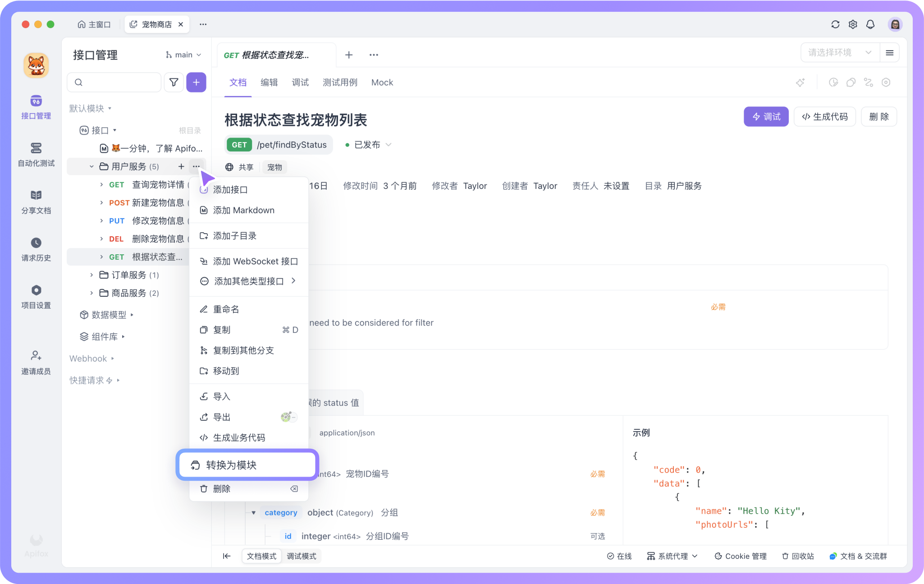This screenshot has width=924, height=584.
Task: Click the collapse sidebar arrow icon
Action: coord(227,556)
